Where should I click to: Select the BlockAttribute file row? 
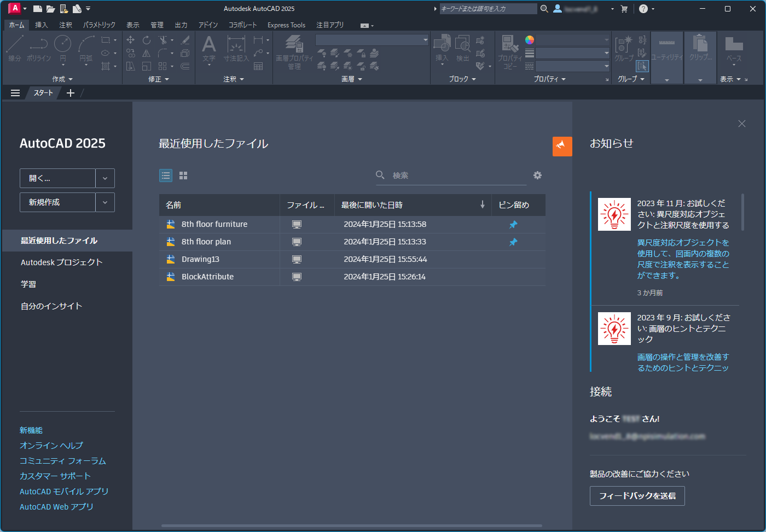coord(352,277)
